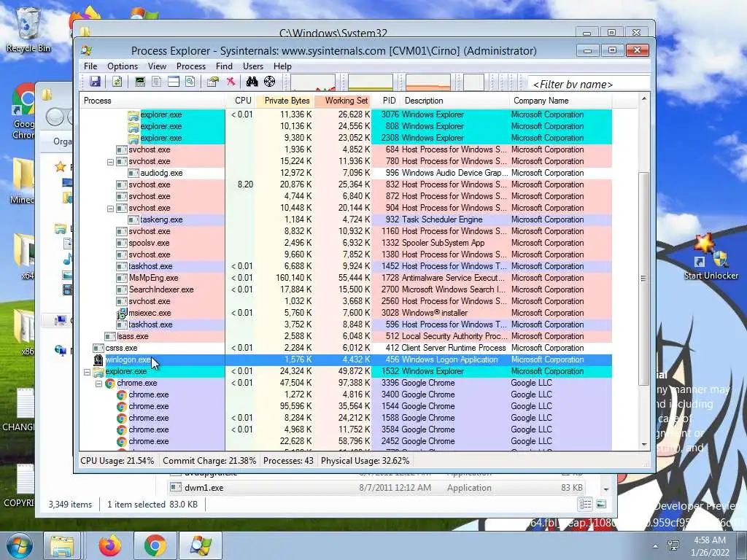Sort by the CPU column header

(x=240, y=101)
